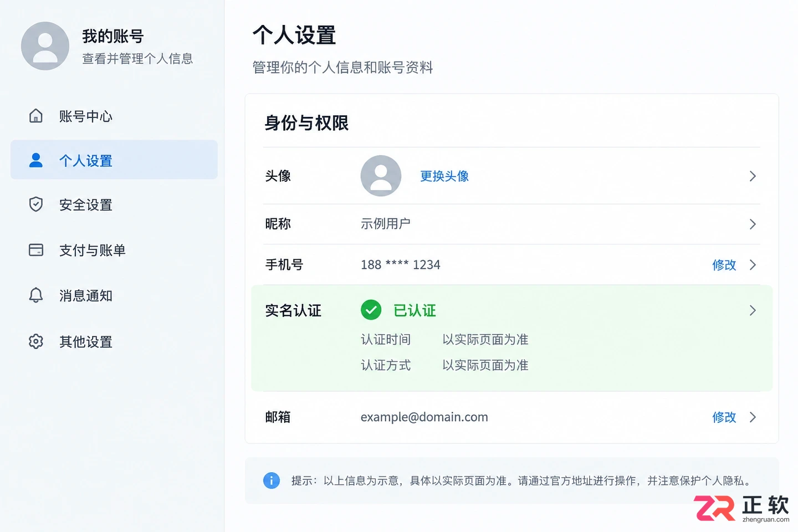This screenshot has width=798, height=532.
Task: Click the home icon beside 账号中心
Action: pos(36,116)
